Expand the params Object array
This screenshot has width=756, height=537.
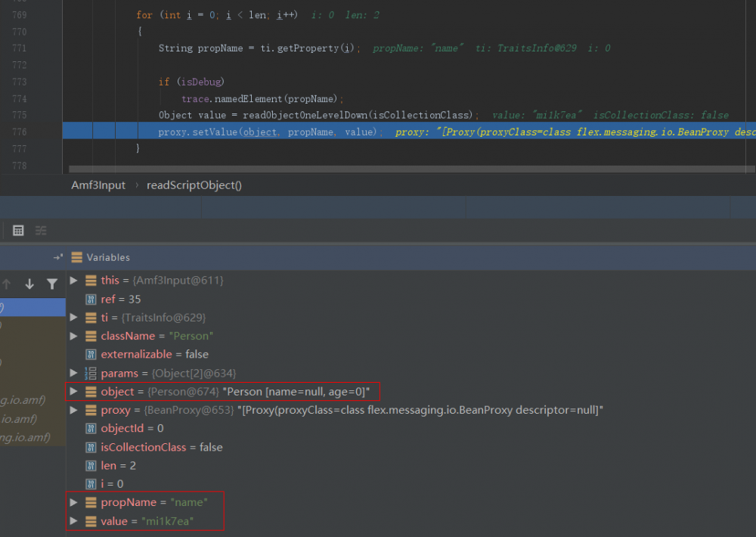[x=74, y=373]
